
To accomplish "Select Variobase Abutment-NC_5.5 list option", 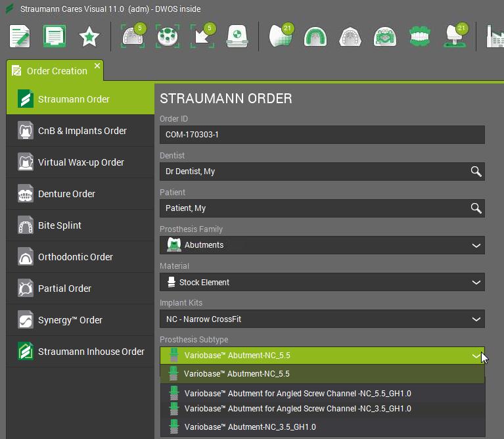I will click(x=322, y=374).
